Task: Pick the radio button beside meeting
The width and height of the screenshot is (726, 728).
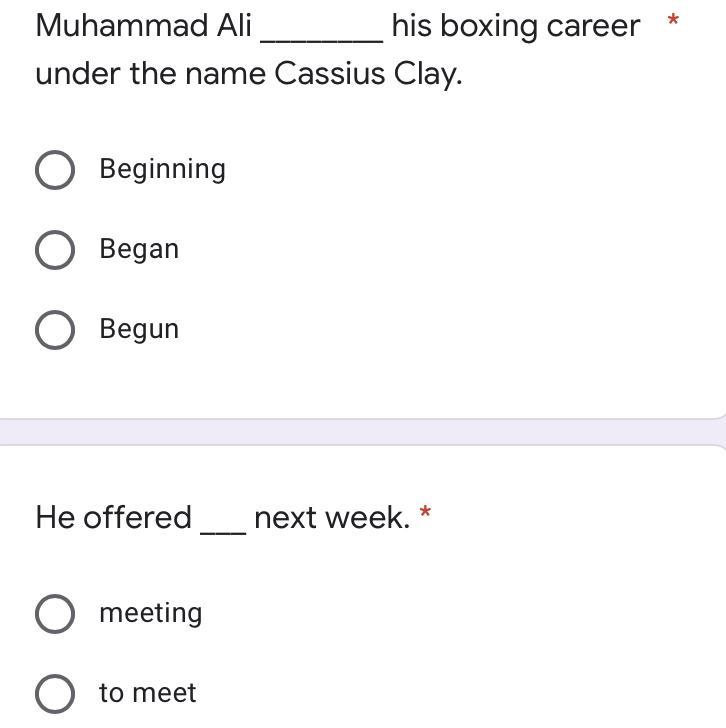Action: [x=54, y=614]
